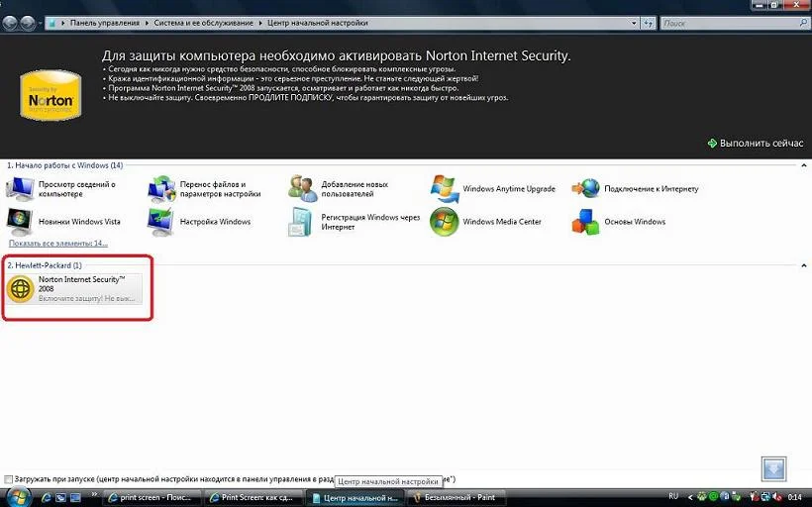812x507 pixels.
Task: Expand the arrow after 'Панель управления' breadcrumb
Action: 147,24
